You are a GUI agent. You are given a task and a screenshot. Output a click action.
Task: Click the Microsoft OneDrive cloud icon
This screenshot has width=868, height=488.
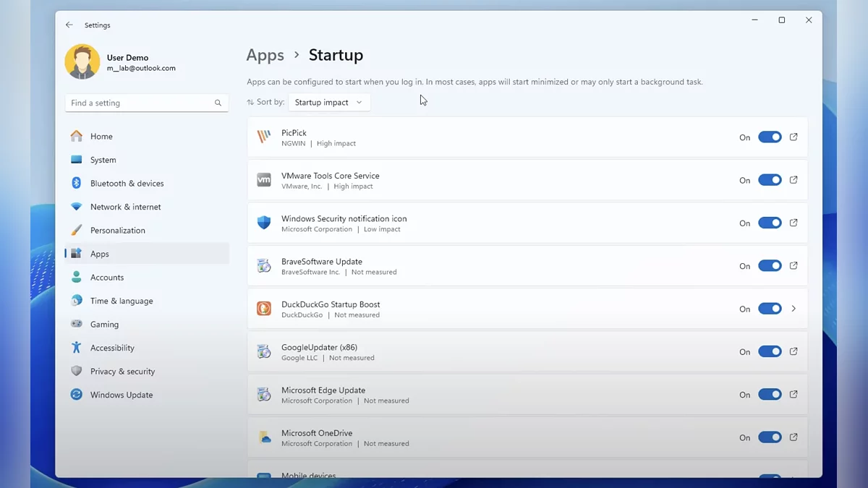(263, 437)
